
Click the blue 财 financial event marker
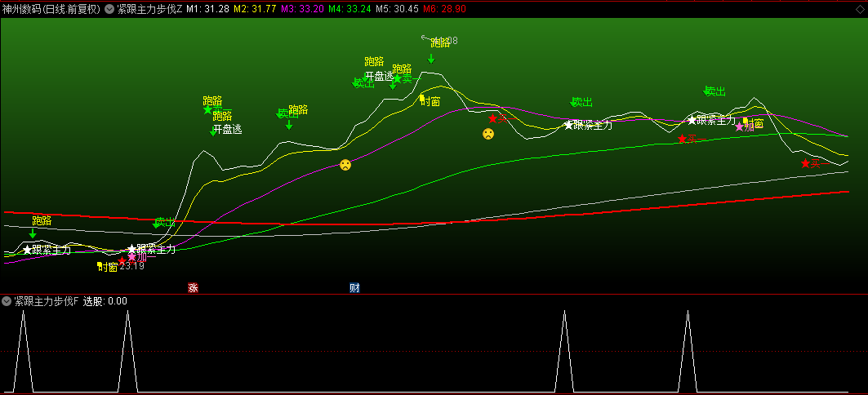[354, 287]
